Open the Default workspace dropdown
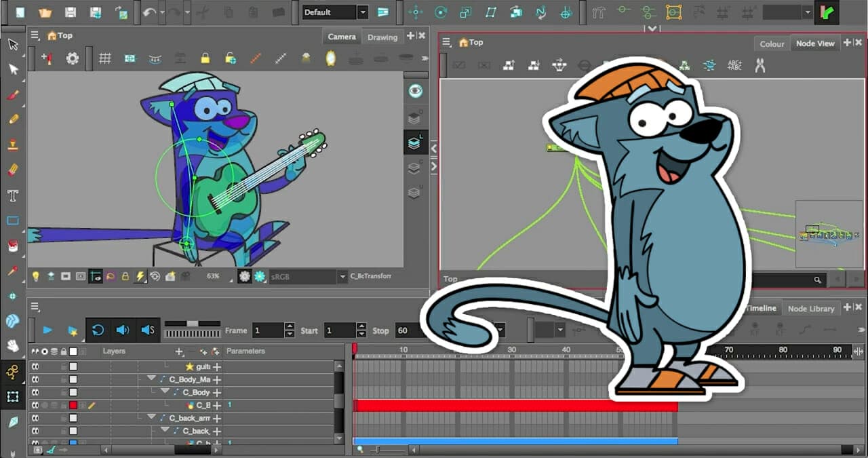Viewport: 868px width, 458px height. [363, 12]
